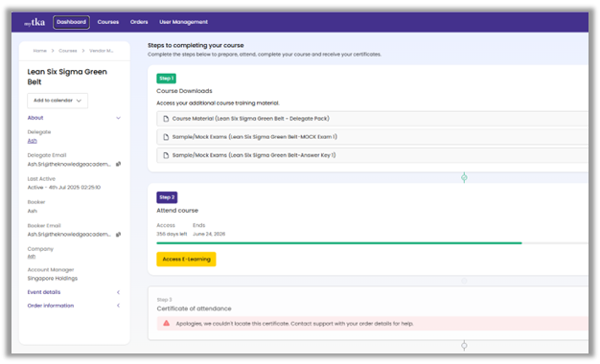Click the Access E-Learning button
This screenshot has width=600, height=364.
[186, 260]
